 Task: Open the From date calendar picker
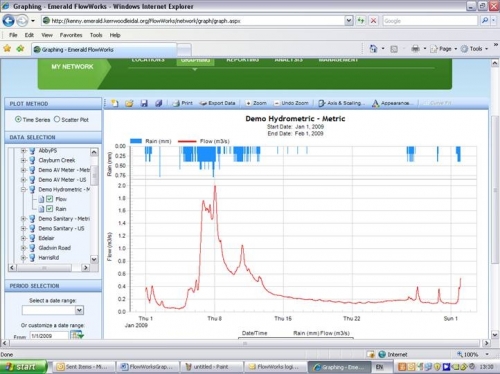[77, 335]
